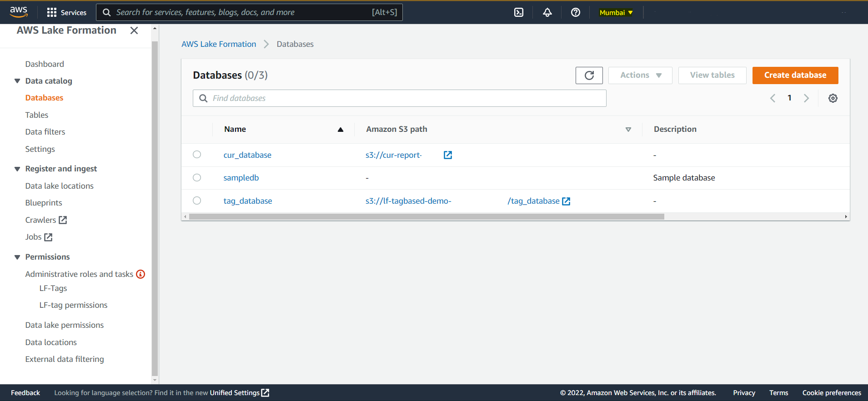Sort by Amazon S3 path arrow

[x=628, y=130]
